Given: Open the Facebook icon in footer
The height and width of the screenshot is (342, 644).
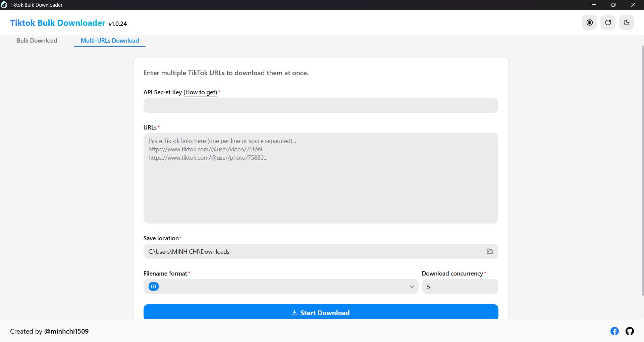Looking at the screenshot, I should [x=614, y=331].
